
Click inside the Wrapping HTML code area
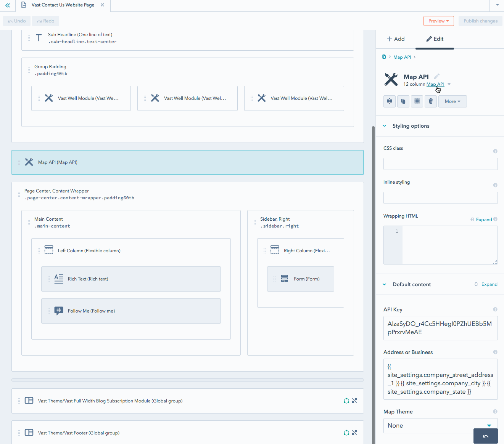[449, 245]
